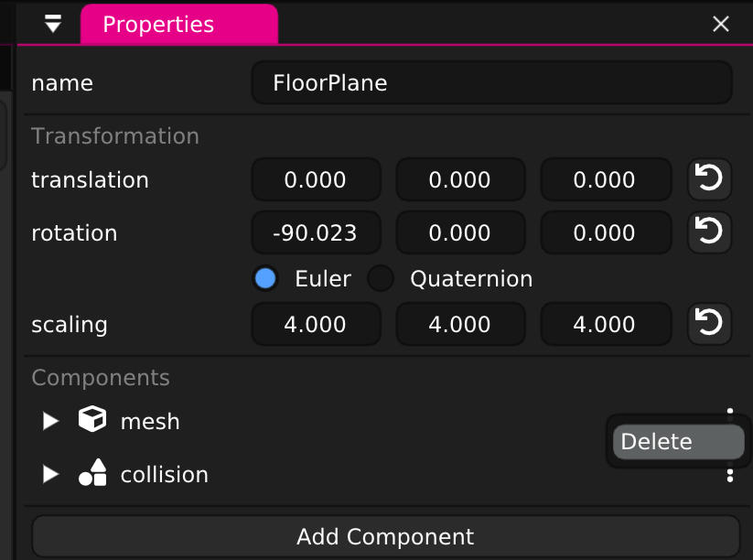Screen dimensions: 753x560
Task: Choose Delete from the context menu
Action: pyautogui.click(x=677, y=441)
